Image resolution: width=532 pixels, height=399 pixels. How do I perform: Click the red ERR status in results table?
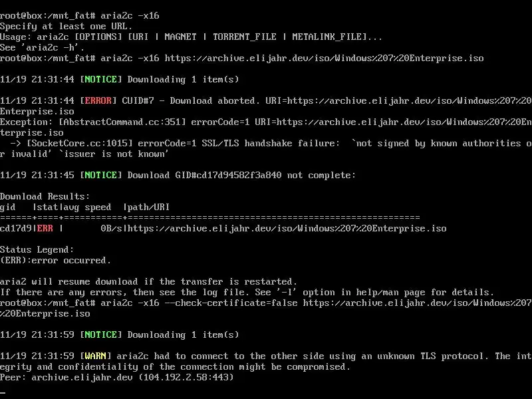pyautogui.click(x=45, y=228)
